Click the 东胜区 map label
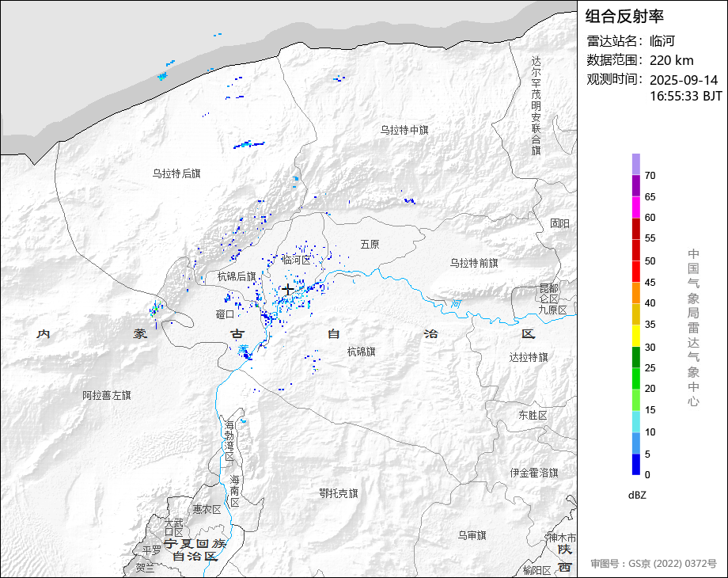Screen dimensions: 728x578 (533, 416)
